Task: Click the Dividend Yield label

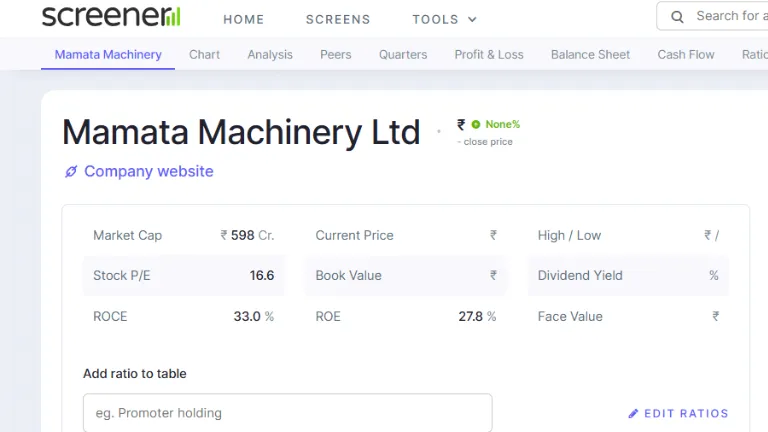Action: click(x=580, y=275)
